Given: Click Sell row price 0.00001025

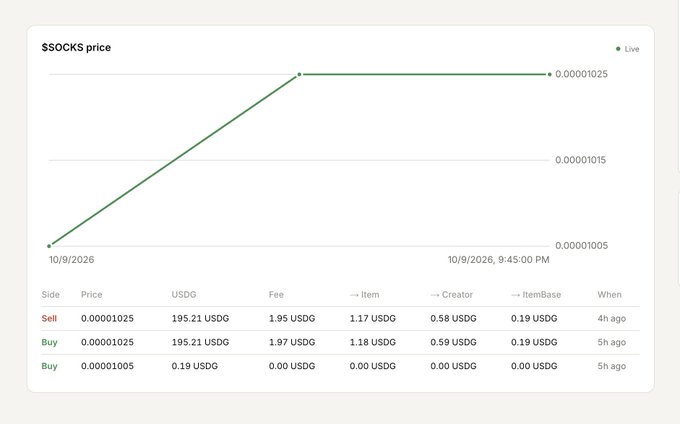Looking at the screenshot, I should [x=107, y=319].
